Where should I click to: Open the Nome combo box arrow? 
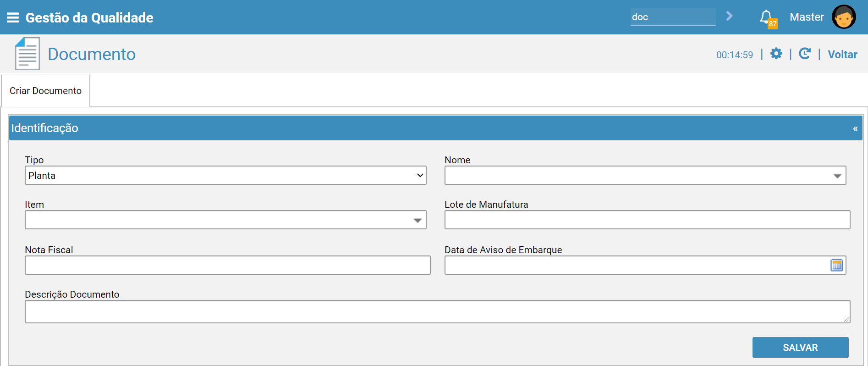837,176
